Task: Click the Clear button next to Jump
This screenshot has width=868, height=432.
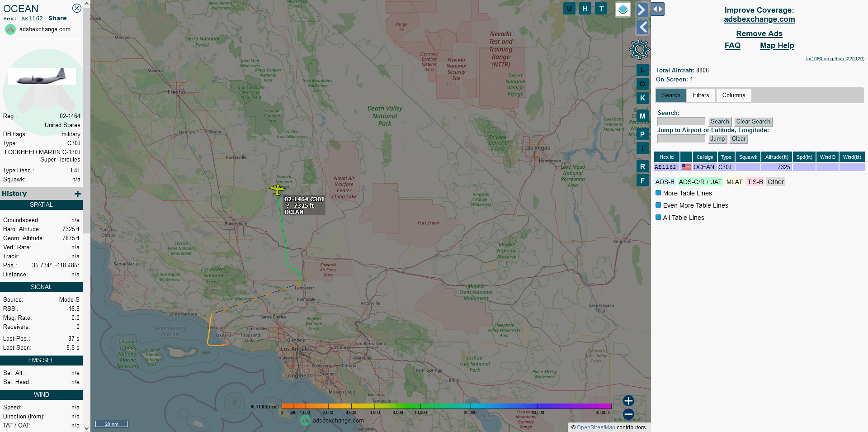Action: click(739, 139)
